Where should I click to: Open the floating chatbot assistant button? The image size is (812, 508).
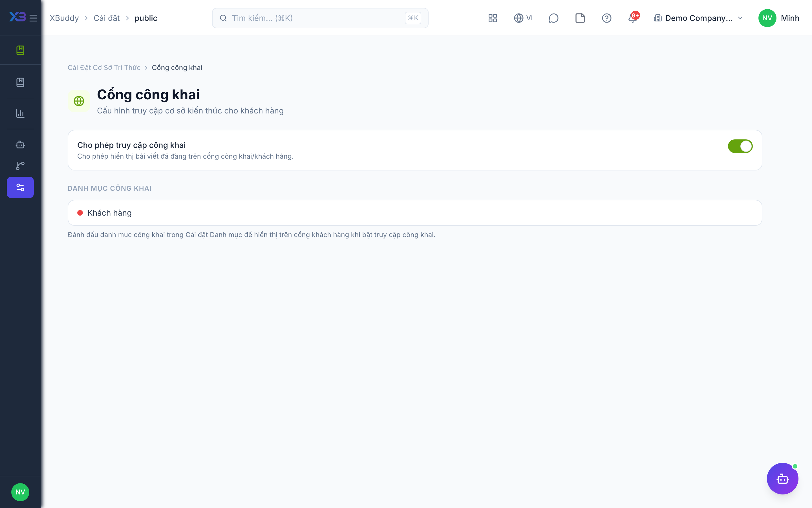782,478
